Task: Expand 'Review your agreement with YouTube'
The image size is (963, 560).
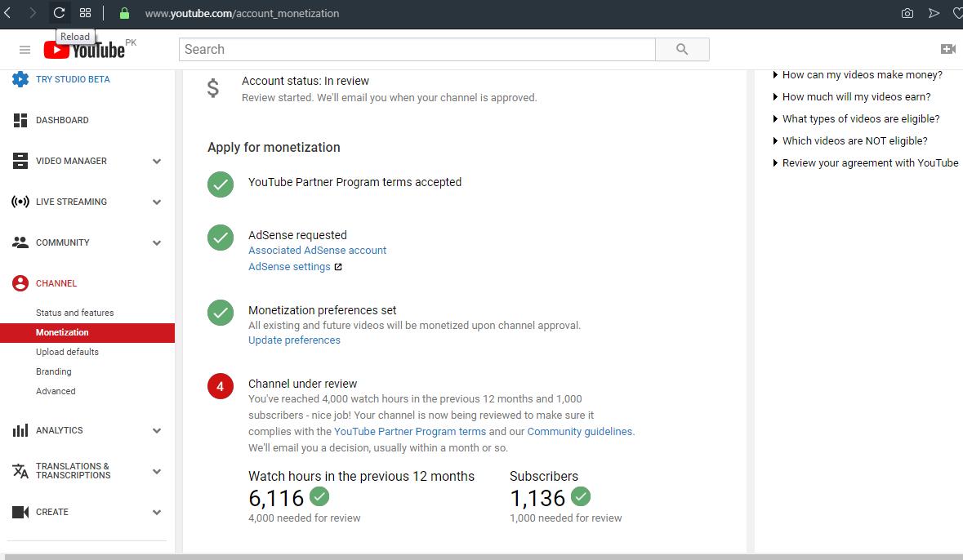Action: pyautogui.click(x=865, y=163)
